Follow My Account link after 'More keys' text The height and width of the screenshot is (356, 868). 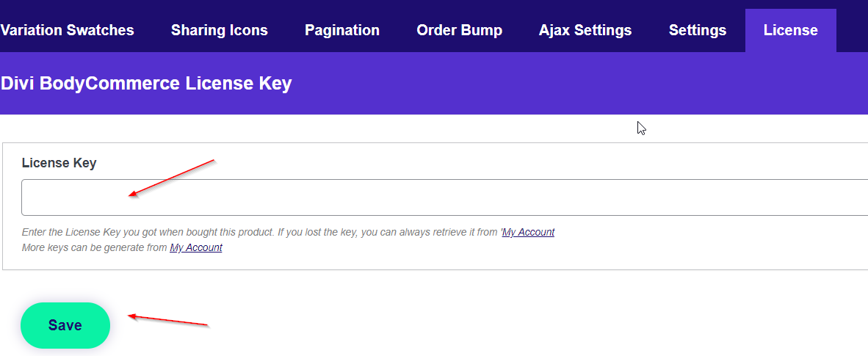196,248
